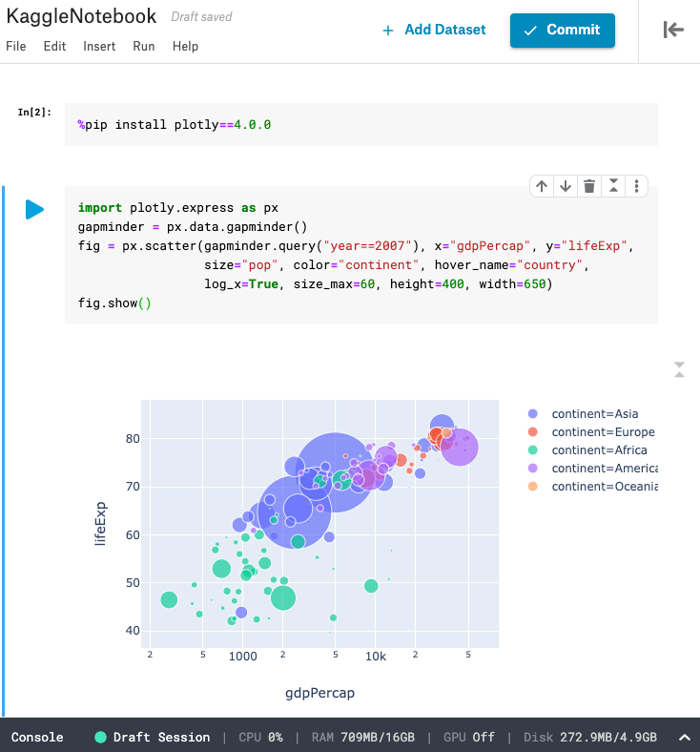This screenshot has width=700, height=752.
Task: Open the Insert menu
Action: pos(99,47)
